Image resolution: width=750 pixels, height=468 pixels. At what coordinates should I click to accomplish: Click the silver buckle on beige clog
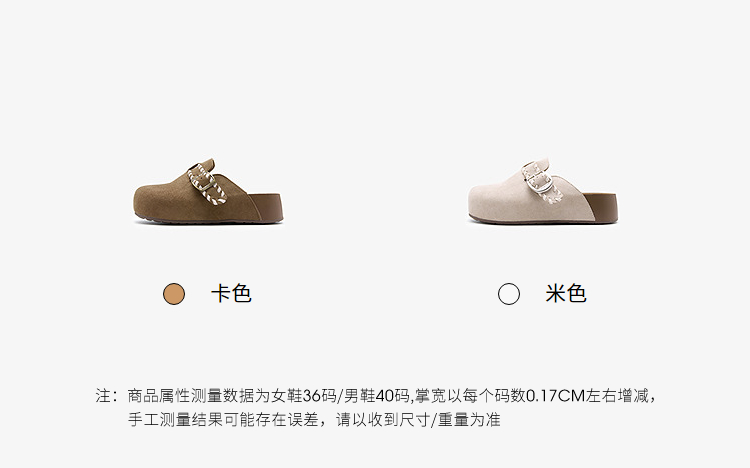pos(539,180)
